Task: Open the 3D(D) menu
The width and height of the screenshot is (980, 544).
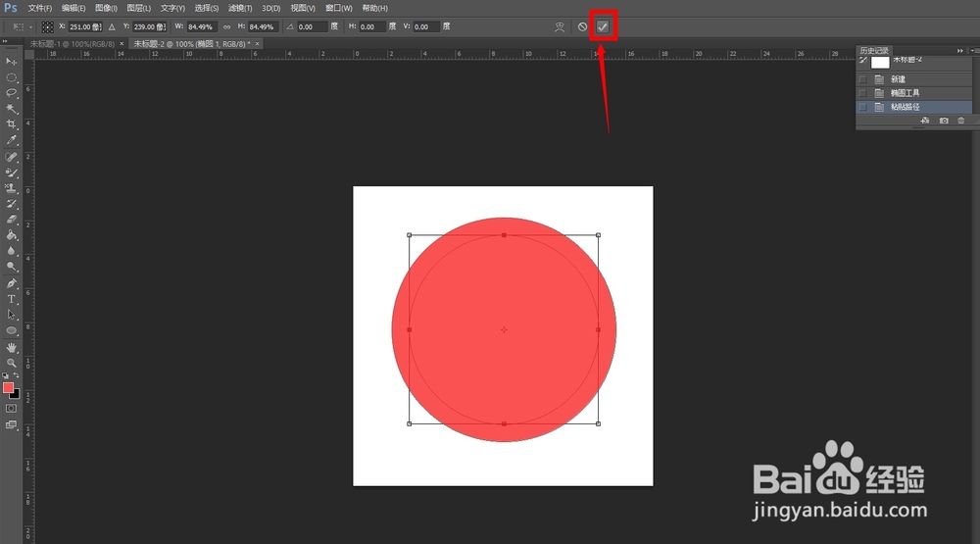Action: [271, 8]
